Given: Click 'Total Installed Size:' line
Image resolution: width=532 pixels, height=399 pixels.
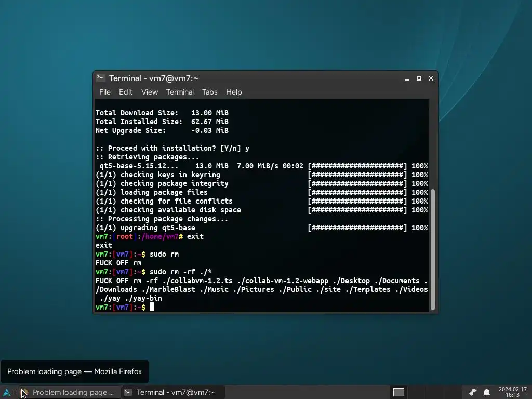Looking at the screenshot, I should (162, 122).
